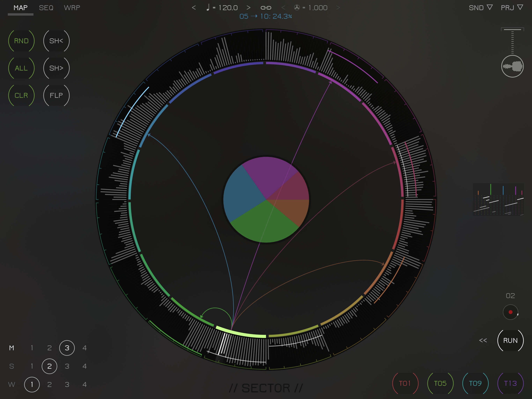Click the CLR clear button

21,95
